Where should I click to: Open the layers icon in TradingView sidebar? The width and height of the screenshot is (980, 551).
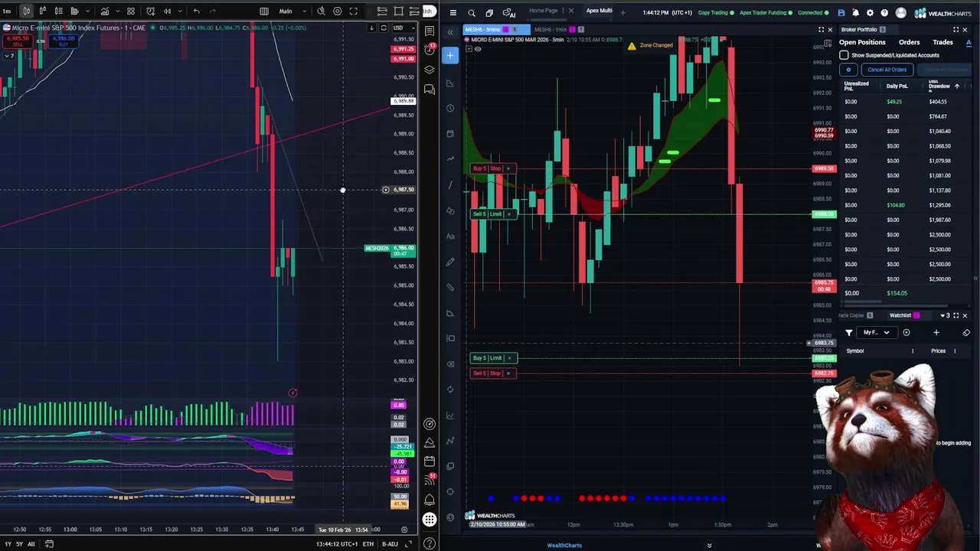click(430, 70)
